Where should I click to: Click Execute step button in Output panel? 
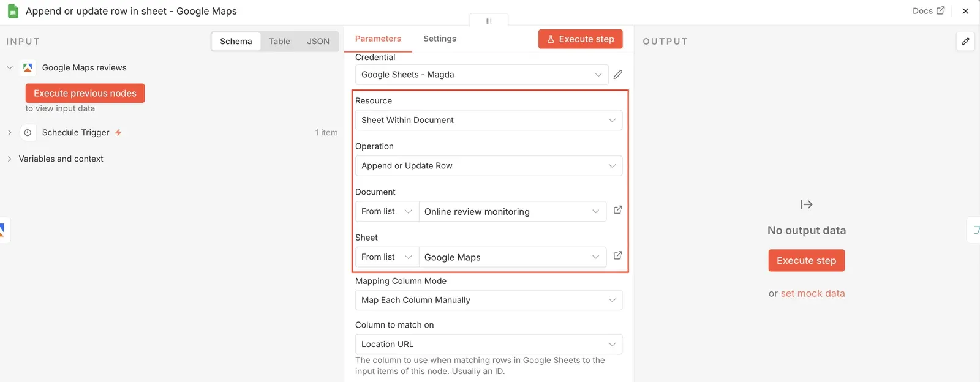807,260
